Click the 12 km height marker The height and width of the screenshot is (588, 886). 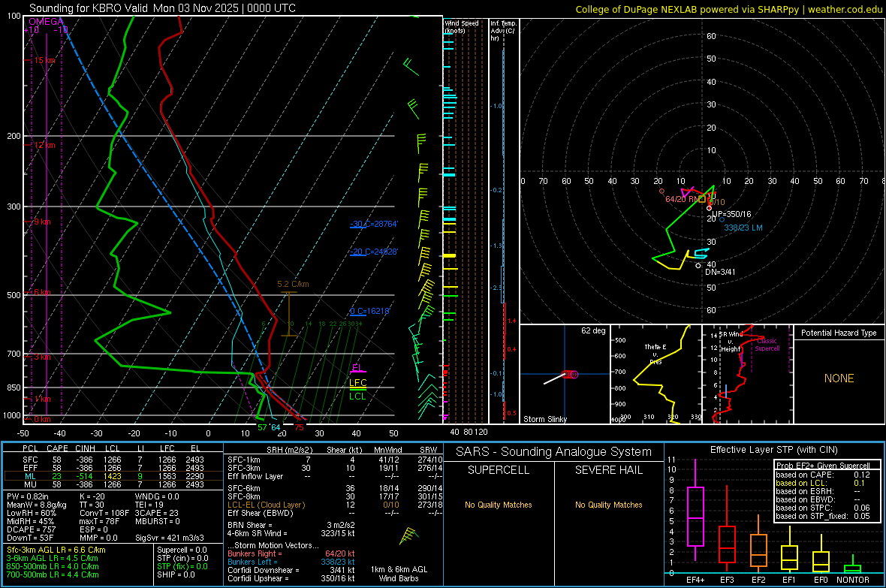[44, 145]
